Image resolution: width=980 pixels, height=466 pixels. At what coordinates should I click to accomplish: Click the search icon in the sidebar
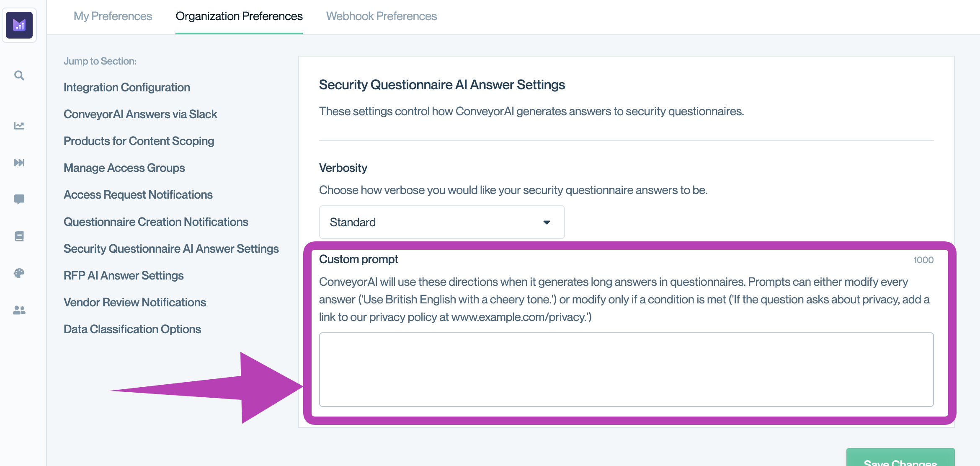[19, 75]
